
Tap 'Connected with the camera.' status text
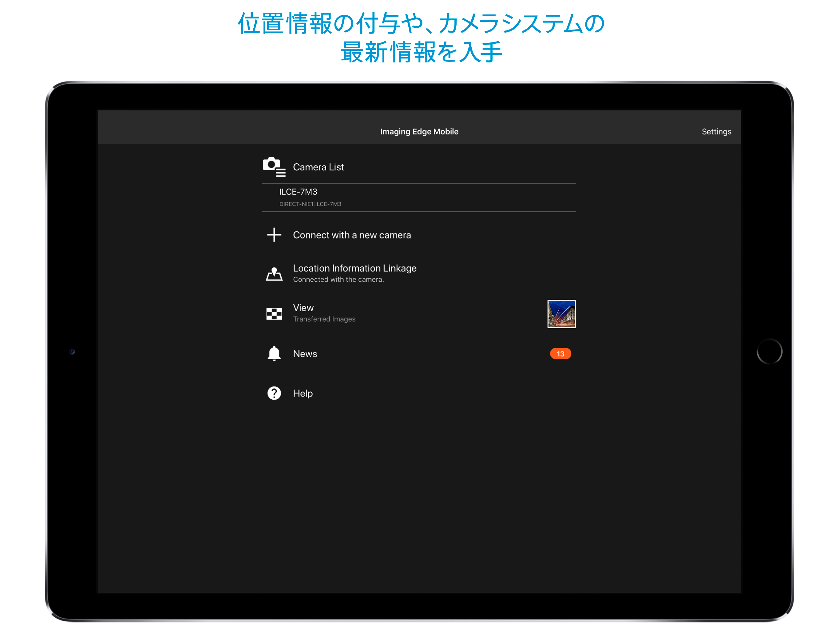(338, 280)
